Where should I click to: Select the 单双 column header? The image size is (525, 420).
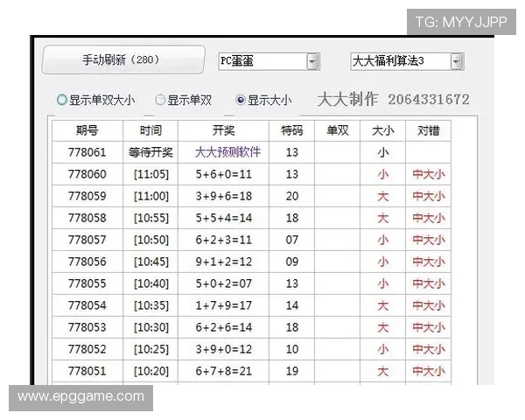click(337, 130)
